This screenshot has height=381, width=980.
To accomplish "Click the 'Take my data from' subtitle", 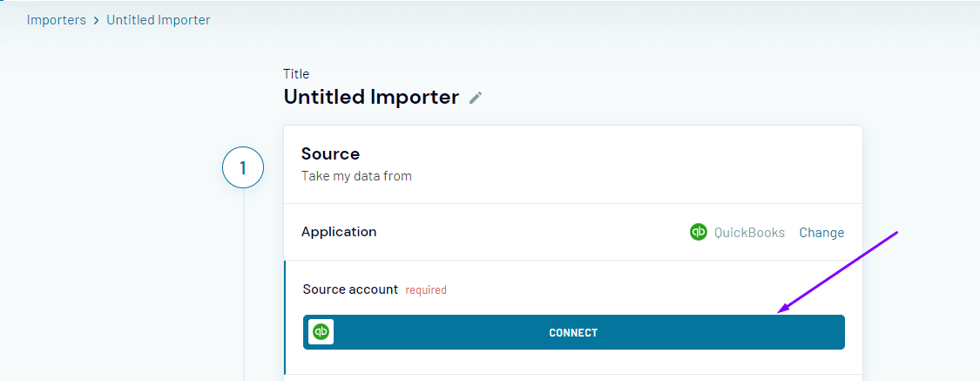I will tap(356, 176).
